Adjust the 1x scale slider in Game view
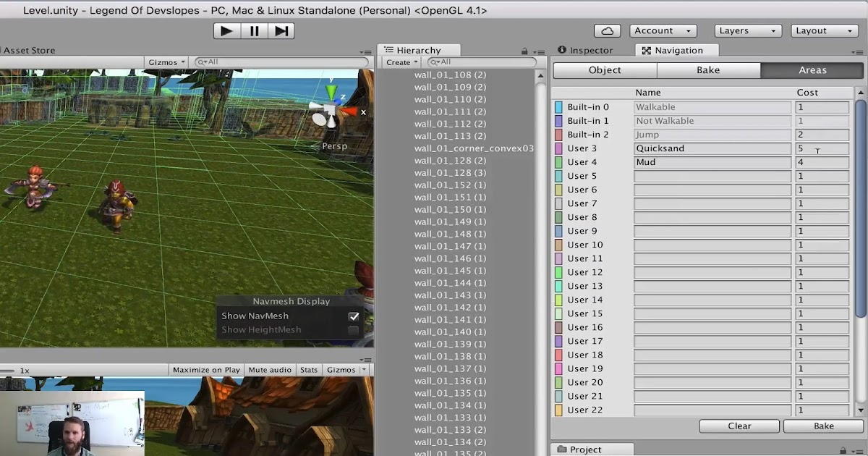The height and width of the screenshot is (456, 868). tap(10, 369)
